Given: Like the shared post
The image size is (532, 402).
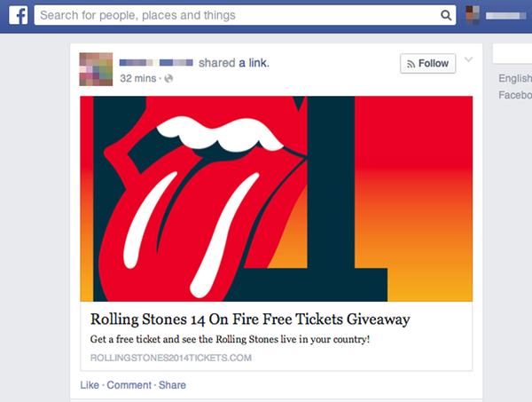Looking at the screenshot, I should [x=89, y=385].
